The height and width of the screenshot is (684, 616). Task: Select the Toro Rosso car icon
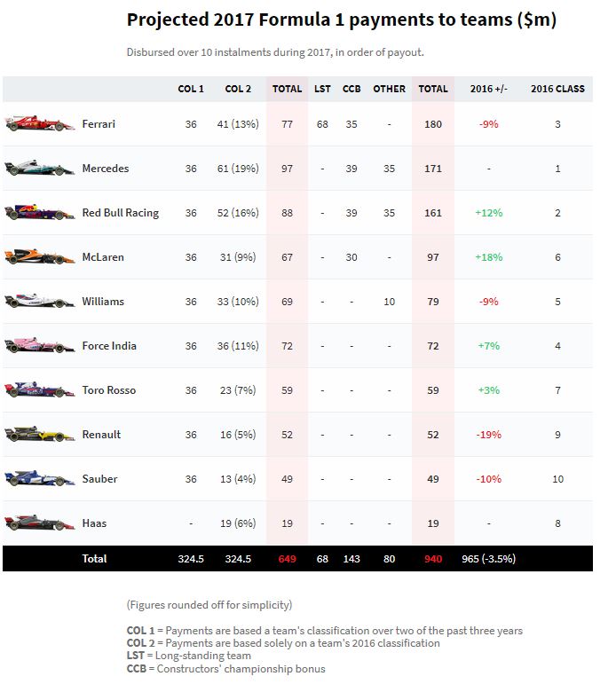[x=40, y=390]
